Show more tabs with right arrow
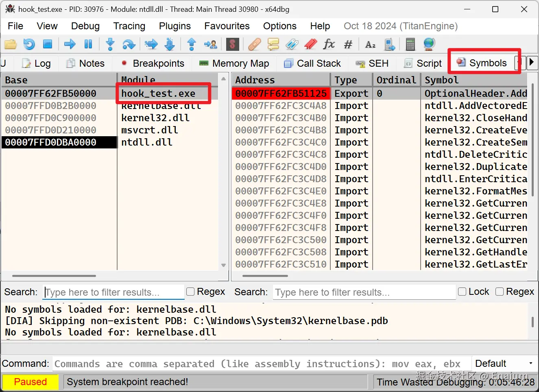The image size is (539, 392). [x=532, y=63]
